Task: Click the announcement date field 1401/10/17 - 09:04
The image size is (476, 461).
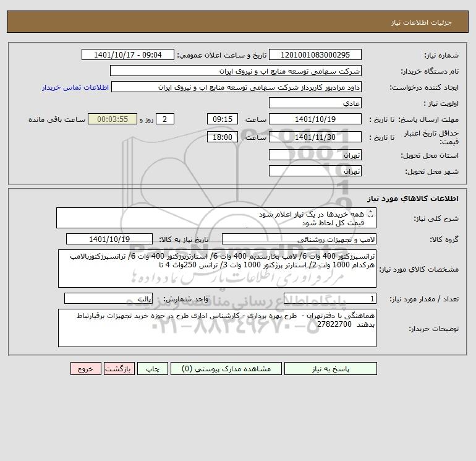Action: tap(128, 54)
